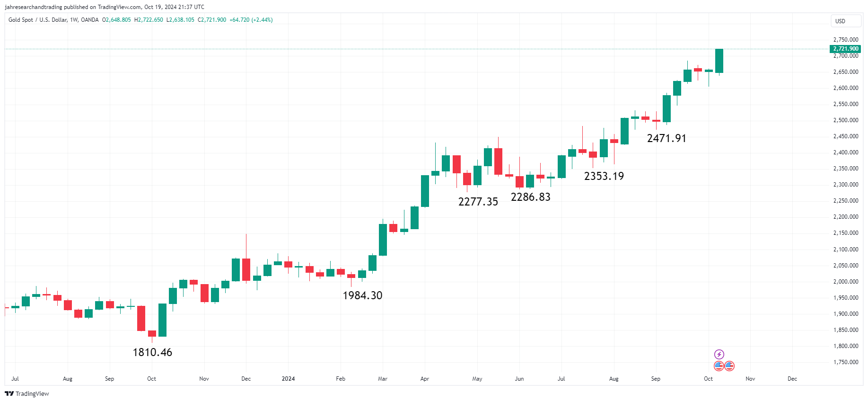868x402 pixels.
Task: Click the Dec 2024 label on time axis
Action: tap(792, 379)
